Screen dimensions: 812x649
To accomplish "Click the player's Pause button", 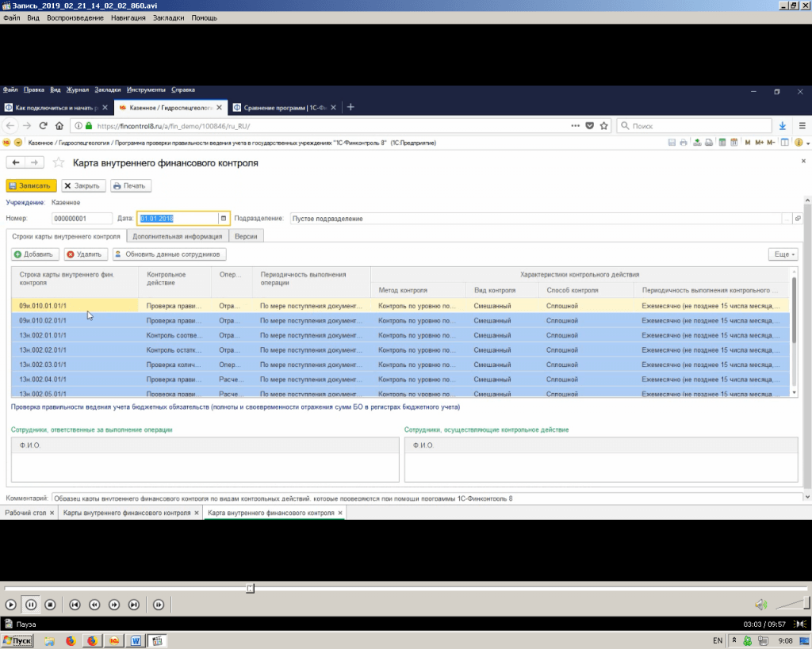I will (31, 605).
